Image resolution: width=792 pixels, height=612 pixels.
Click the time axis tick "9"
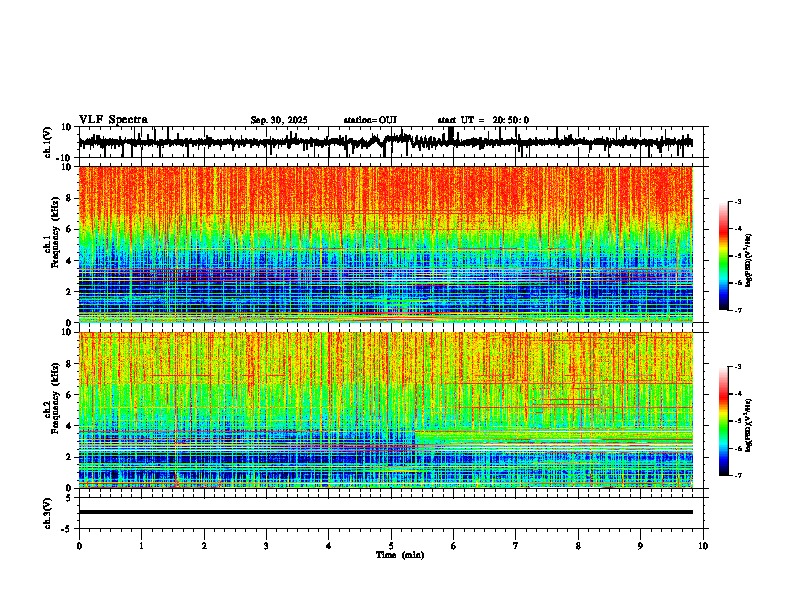coord(640,546)
